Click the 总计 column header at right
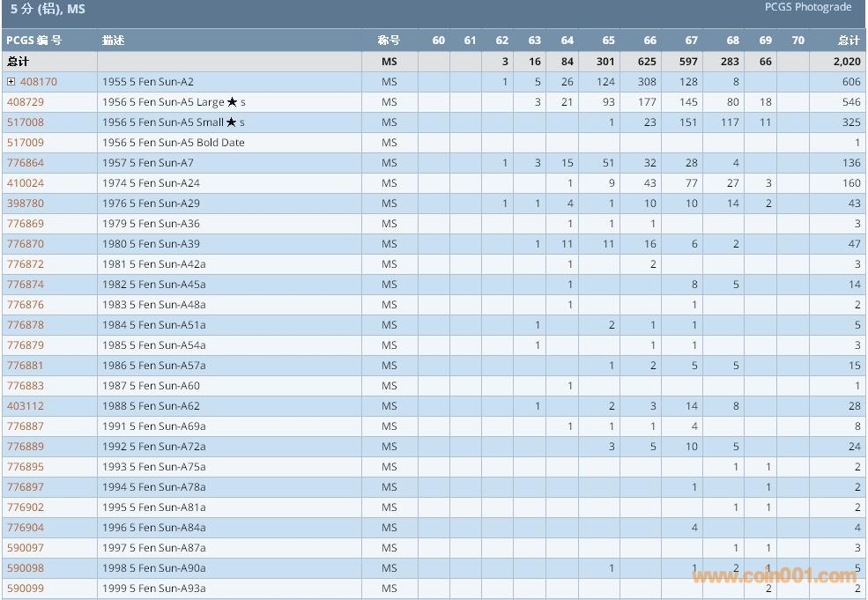Screen dimensions: 868x600 point(849,41)
